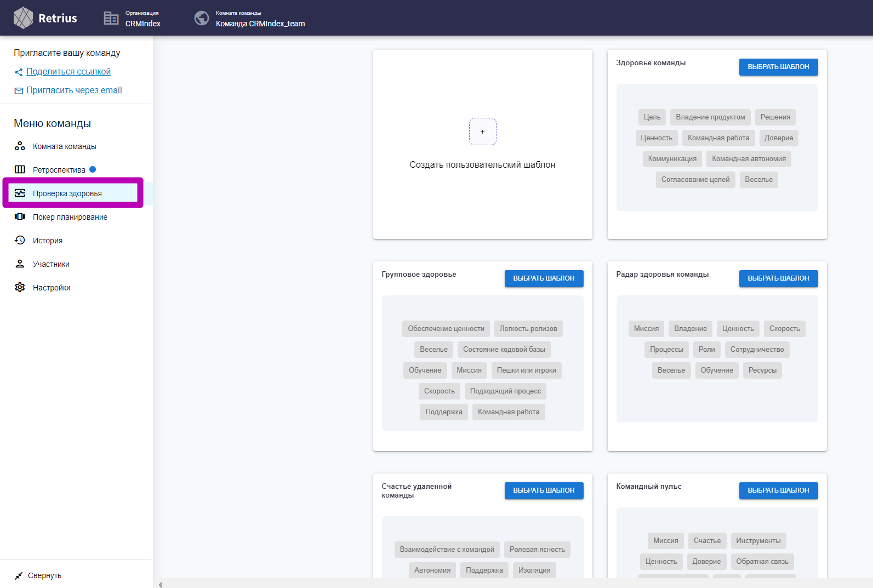
Task: Click the participants person icon
Action: [x=20, y=264]
